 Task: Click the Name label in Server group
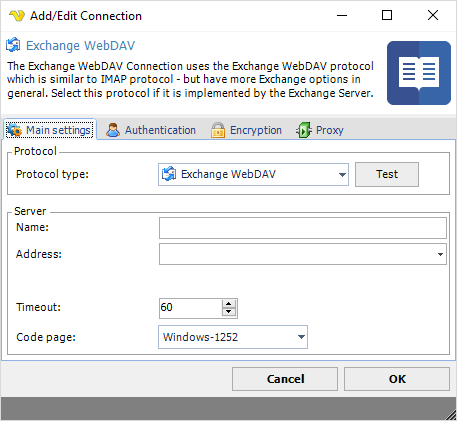(x=32, y=227)
